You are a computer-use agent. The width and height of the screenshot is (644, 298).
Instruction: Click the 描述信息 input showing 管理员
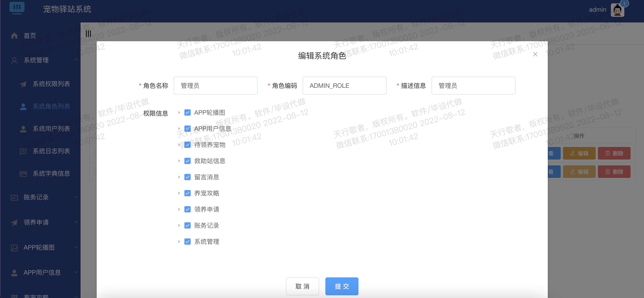click(473, 85)
